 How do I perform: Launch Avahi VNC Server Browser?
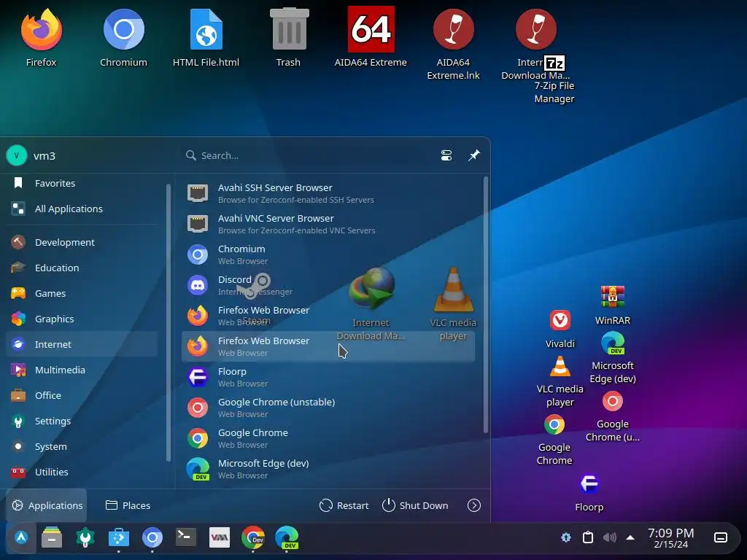pos(328,224)
